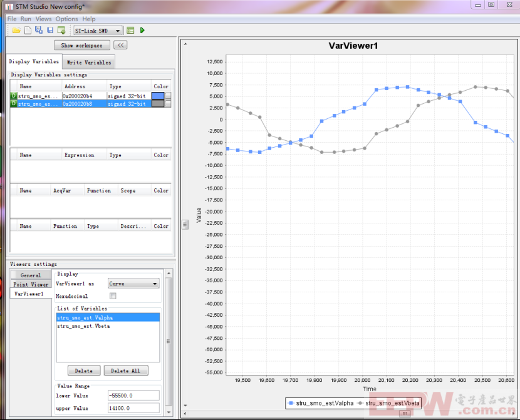The width and height of the screenshot is (520, 420).
Task: Save the config using the single floppy disk icon
Action: point(50,31)
